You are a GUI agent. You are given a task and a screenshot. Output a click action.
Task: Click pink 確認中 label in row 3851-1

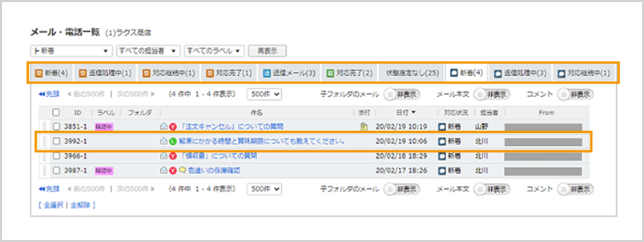[x=103, y=127]
